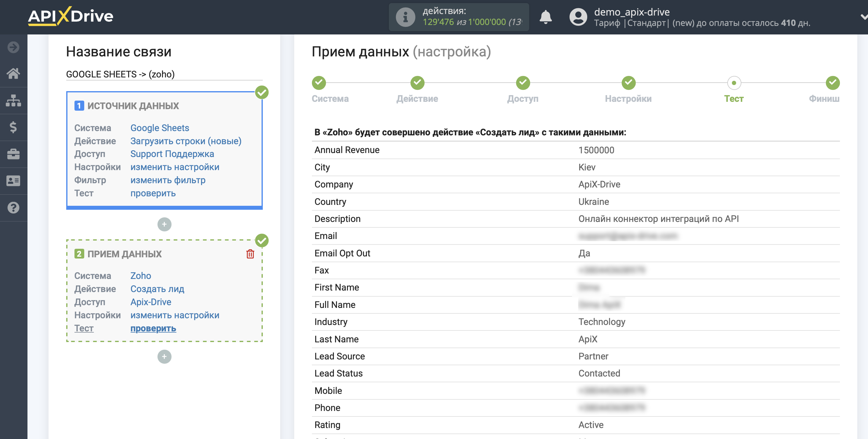The height and width of the screenshot is (439, 868).
Task: Select the Description value text
Action: click(658, 219)
